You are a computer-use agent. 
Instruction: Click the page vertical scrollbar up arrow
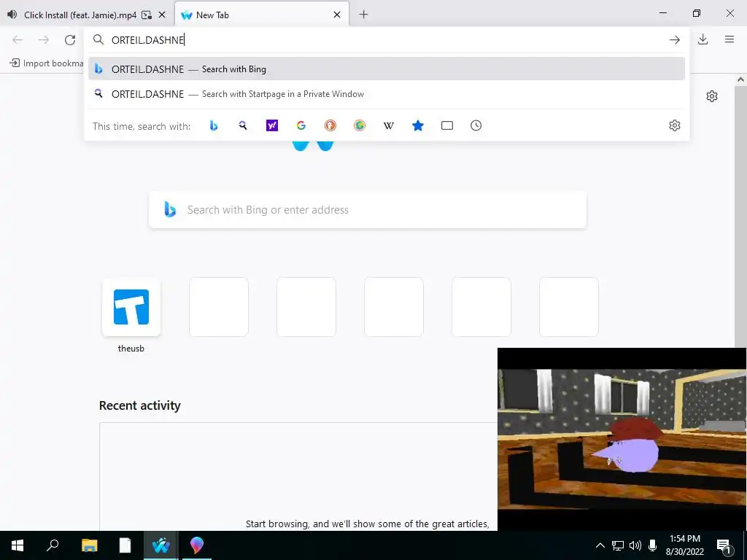click(x=740, y=79)
